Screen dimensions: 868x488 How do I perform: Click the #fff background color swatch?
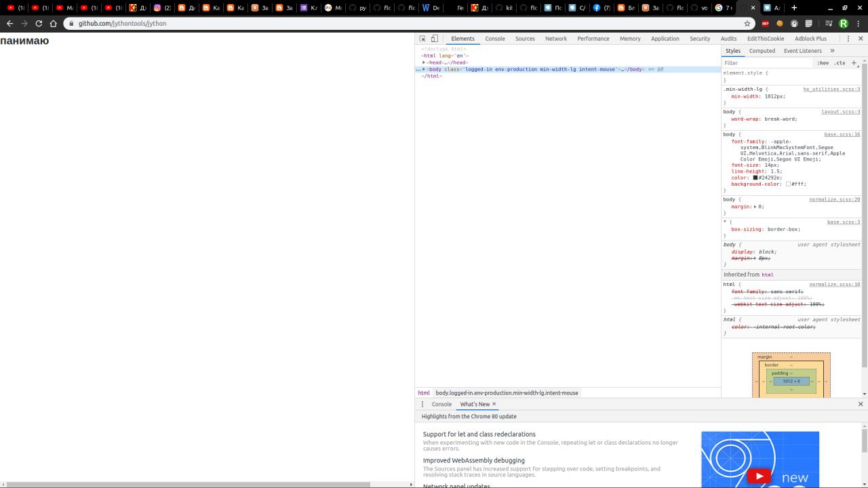(x=788, y=184)
